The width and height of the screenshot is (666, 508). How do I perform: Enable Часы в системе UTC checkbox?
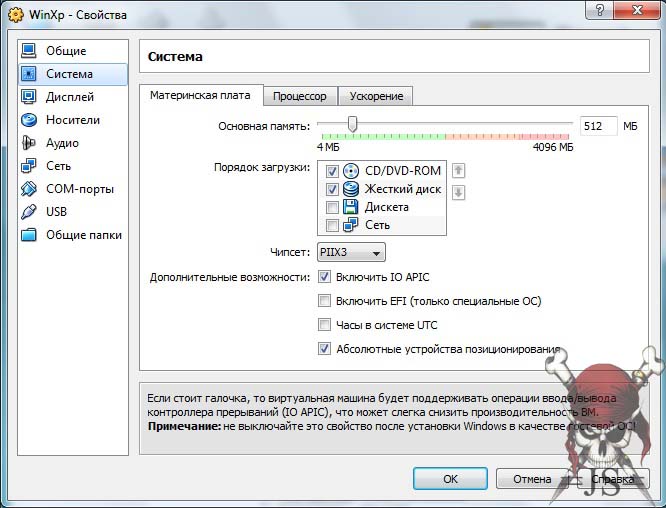click(x=325, y=325)
